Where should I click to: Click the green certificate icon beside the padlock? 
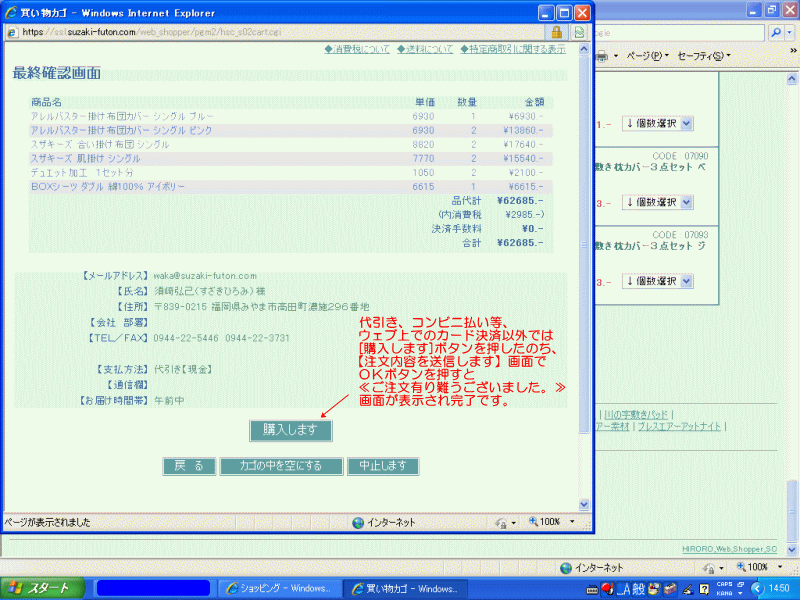point(578,32)
